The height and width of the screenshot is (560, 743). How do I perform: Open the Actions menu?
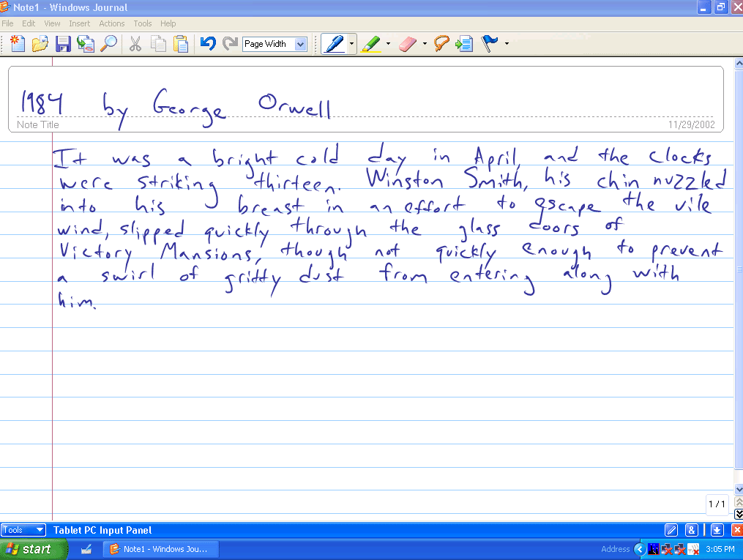click(x=111, y=23)
